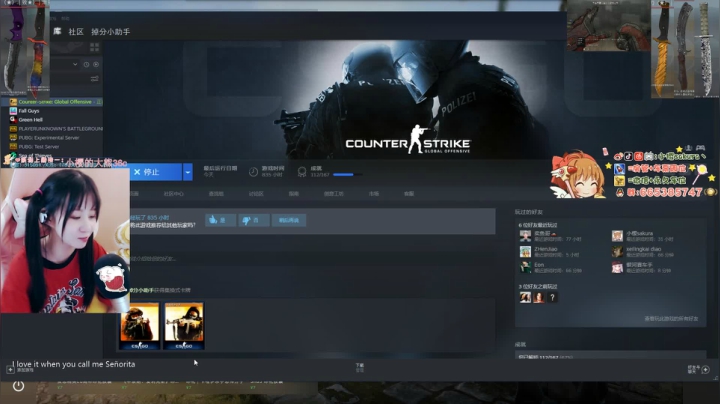Open the 讨论区 game tab
The width and height of the screenshot is (720, 404).
tap(256, 194)
